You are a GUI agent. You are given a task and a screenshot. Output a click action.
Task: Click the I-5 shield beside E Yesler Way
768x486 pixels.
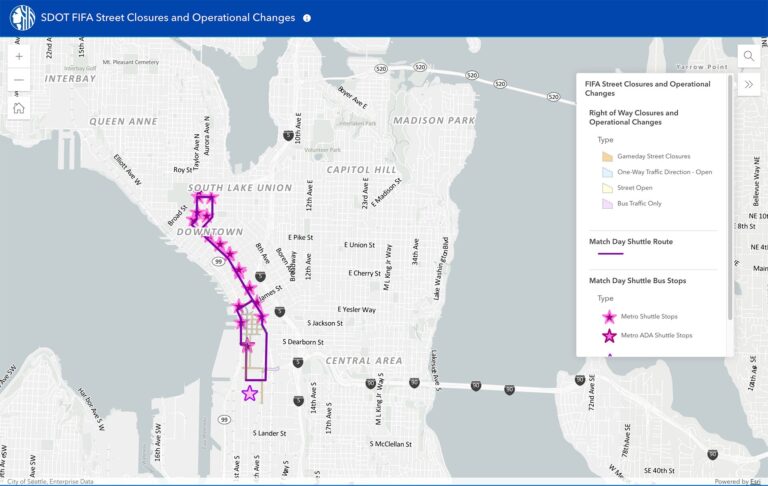280,311
